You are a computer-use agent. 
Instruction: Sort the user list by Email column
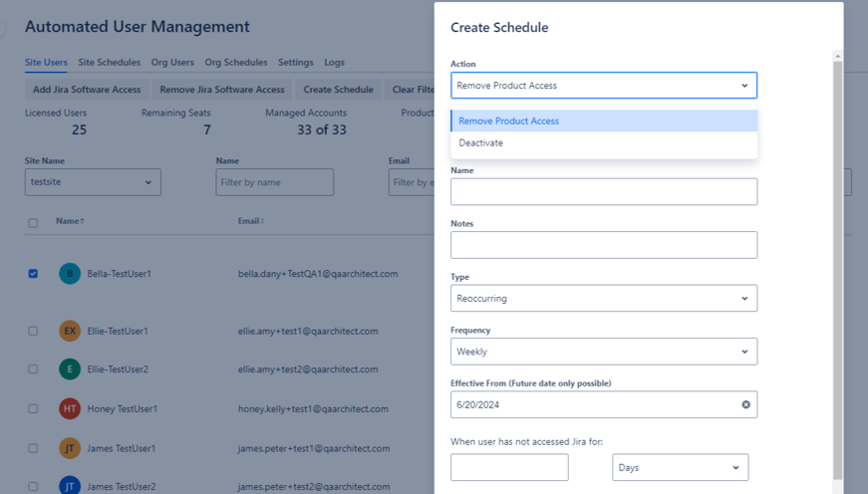coord(250,221)
